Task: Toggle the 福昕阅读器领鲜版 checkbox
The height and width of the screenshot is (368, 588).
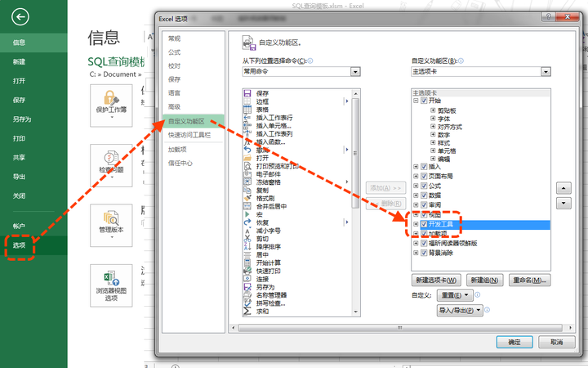Action: 424,244
